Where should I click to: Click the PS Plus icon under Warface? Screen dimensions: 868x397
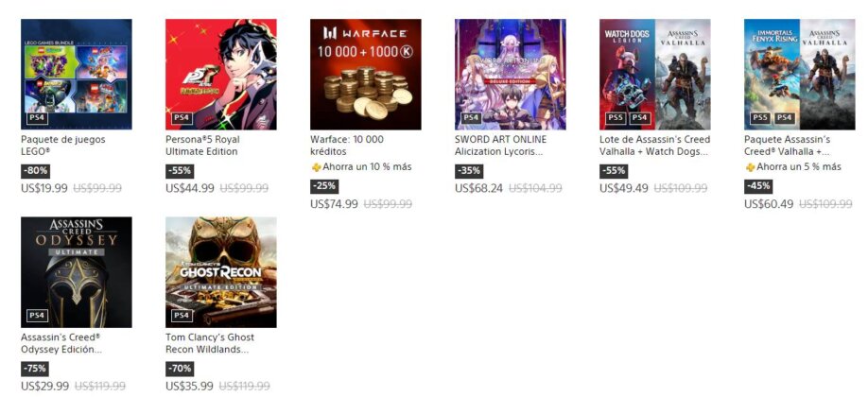tap(316, 167)
